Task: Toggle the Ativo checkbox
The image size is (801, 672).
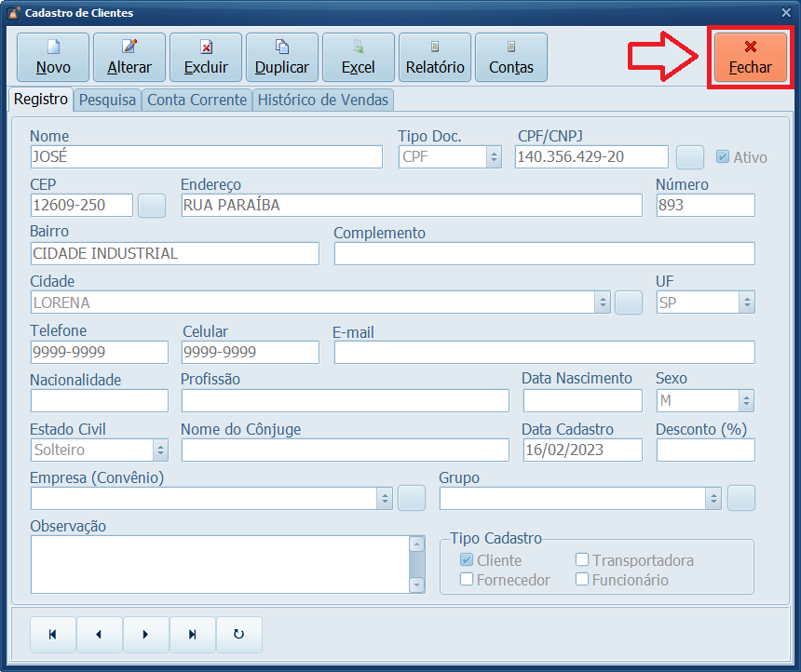Action: click(723, 157)
